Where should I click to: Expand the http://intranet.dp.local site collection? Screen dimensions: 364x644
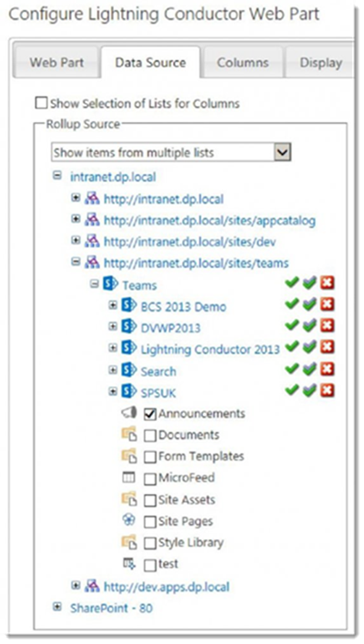coord(76,198)
